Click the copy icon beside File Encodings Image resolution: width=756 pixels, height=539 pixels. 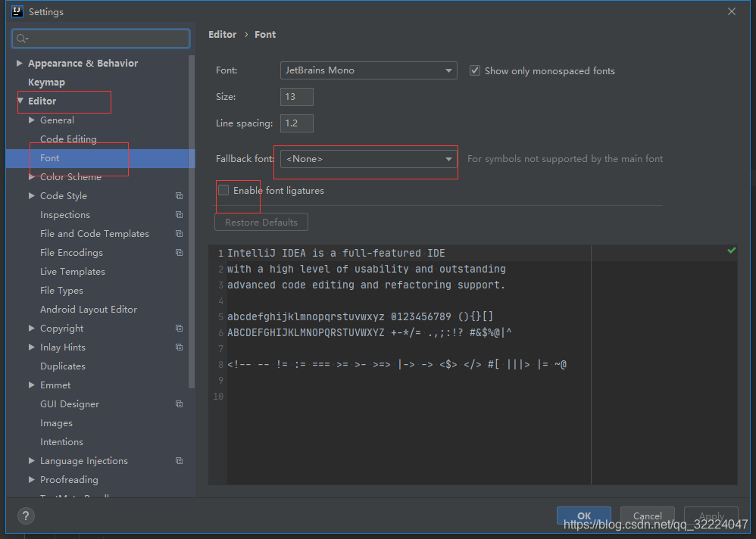pos(179,252)
